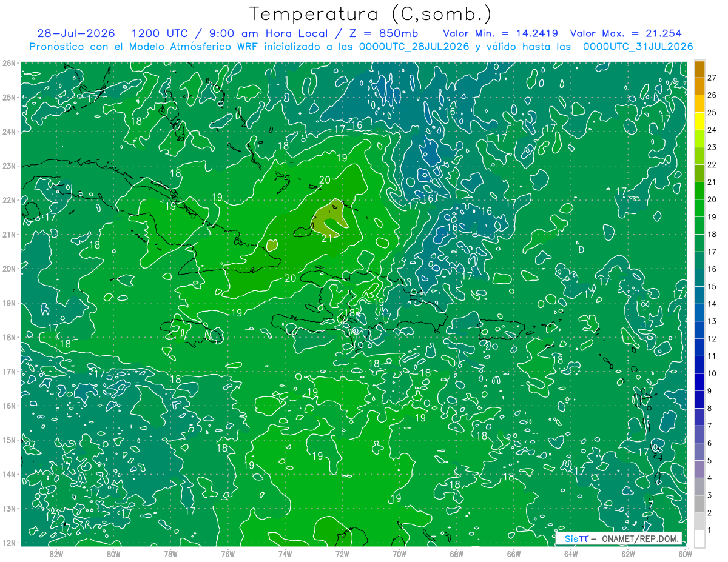The width and height of the screenshot is (728, 562).
Task: Click the '68W' longitude label
Action: (456, 554)
